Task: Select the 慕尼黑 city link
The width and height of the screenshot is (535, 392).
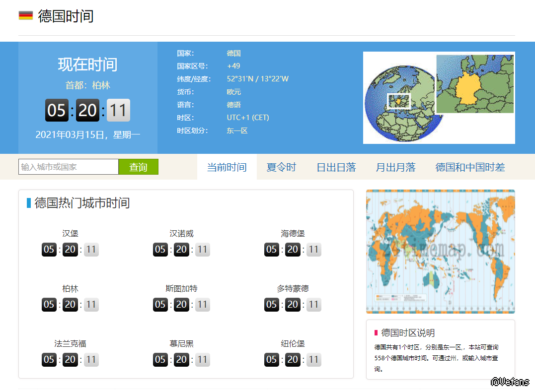Action: [181, 343]
